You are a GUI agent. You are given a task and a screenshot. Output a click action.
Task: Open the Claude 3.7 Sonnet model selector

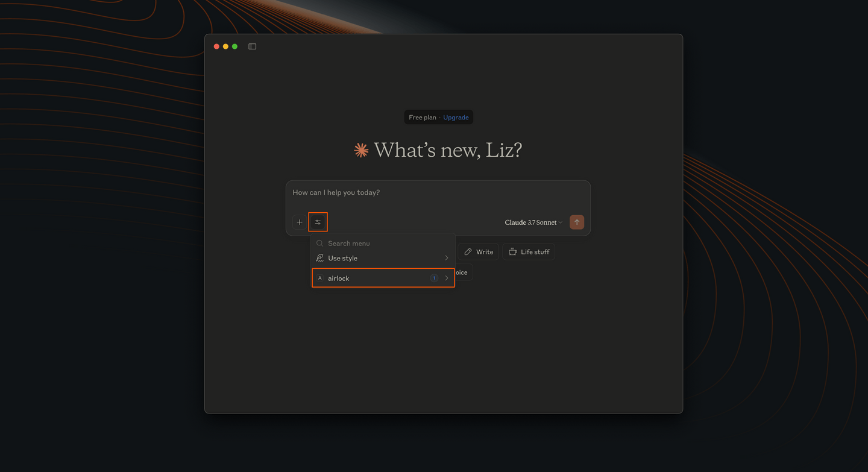point(533,222)
